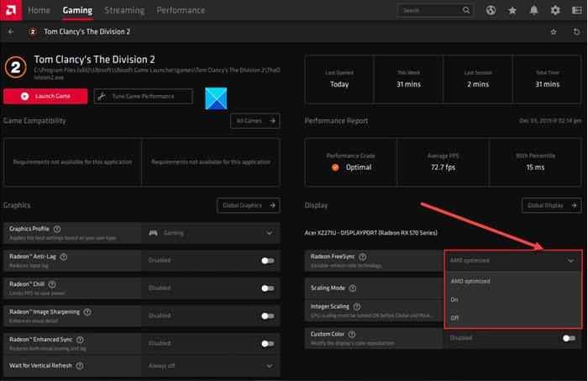Screen dimensions: 588x381
Task: Open the notifications bell
Action: [x=533, y=10]
